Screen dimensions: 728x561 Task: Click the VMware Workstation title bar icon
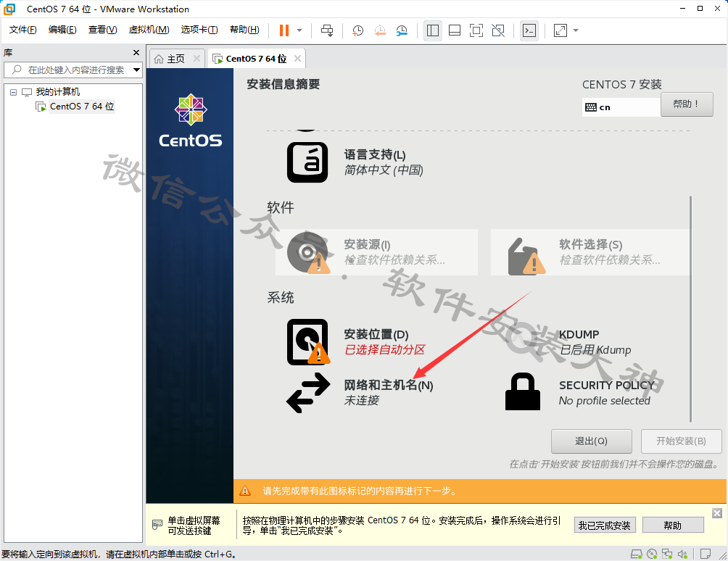pos(9,9)
